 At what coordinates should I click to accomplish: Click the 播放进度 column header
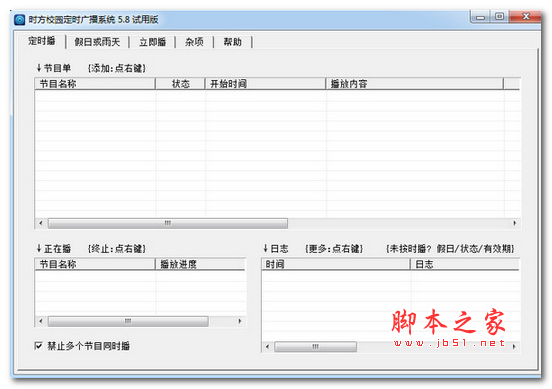pos(201,264)
